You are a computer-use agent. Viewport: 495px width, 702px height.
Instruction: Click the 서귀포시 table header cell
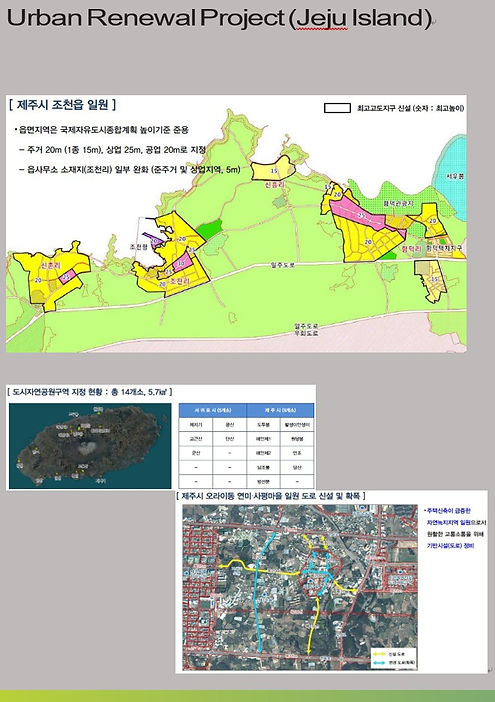point(213,410)
